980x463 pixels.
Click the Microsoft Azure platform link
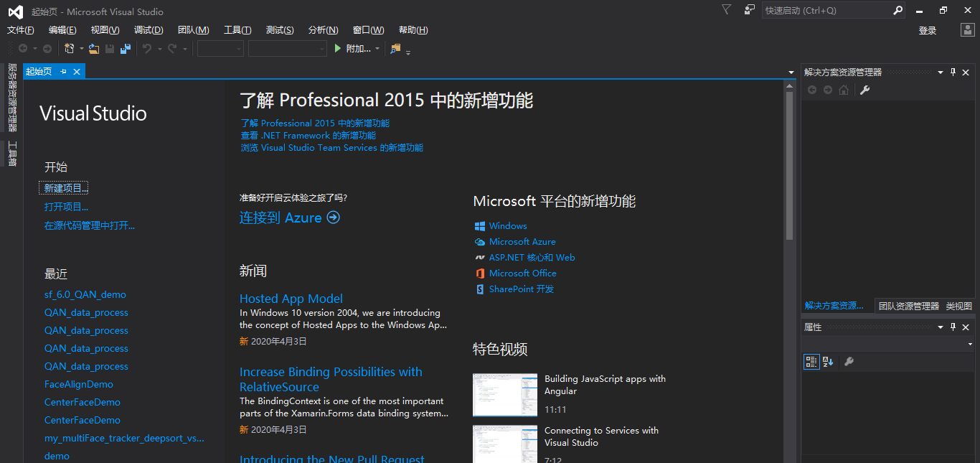pos(522,242)
